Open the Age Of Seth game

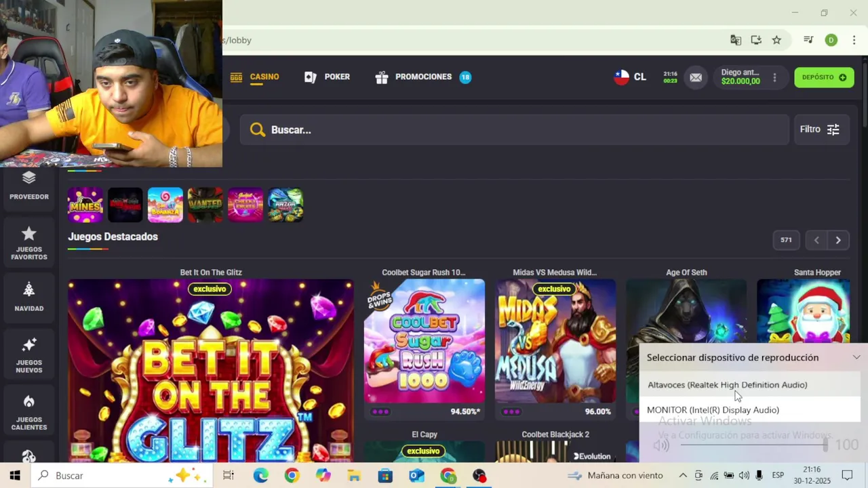coord(686,312)
